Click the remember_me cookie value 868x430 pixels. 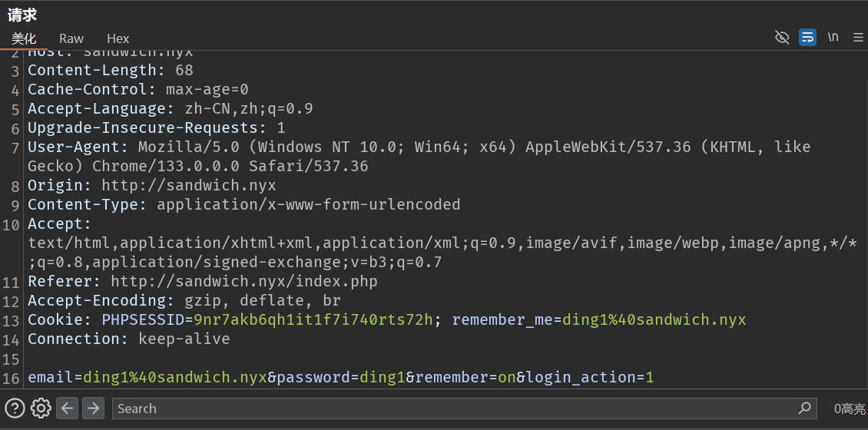(x=654, y=319)
